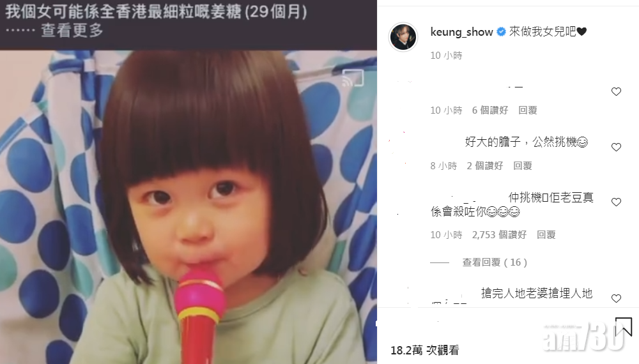Reply to the 2 個讚好 comment
Viewport: 639px width, 364px height.
(523, 165)
